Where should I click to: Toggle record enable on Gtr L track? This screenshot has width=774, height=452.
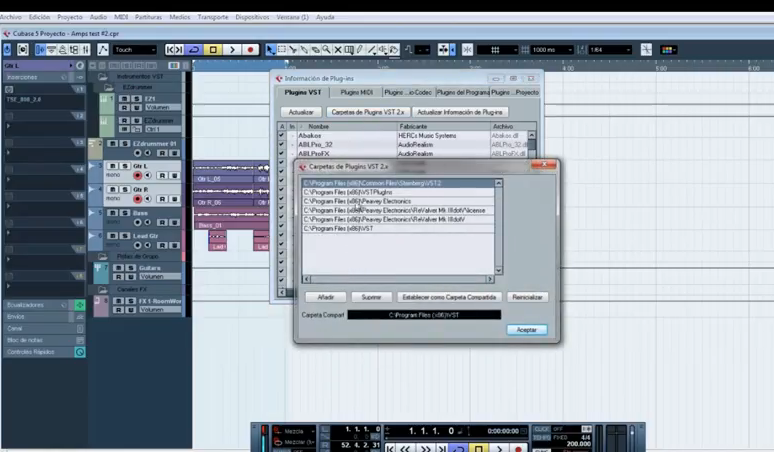point(138,175)
